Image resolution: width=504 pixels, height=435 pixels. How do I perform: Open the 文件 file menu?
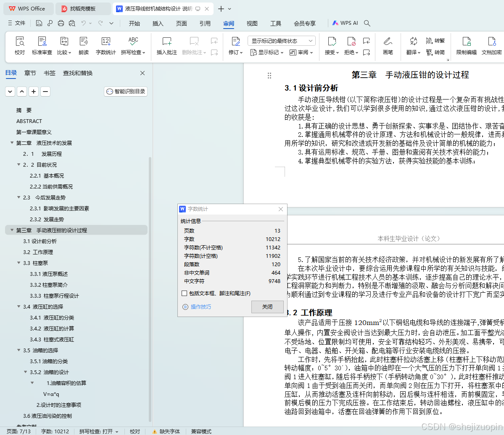[16, 23]
